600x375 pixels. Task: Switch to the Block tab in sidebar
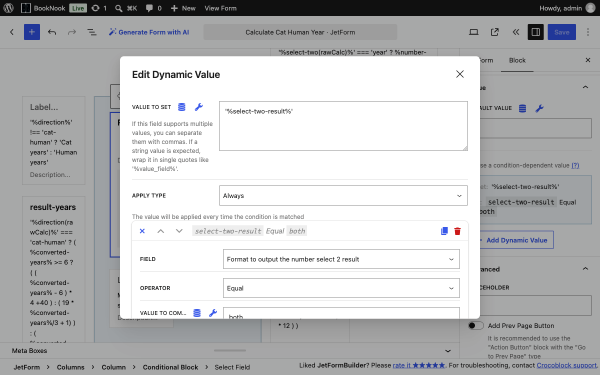[517, 60]
